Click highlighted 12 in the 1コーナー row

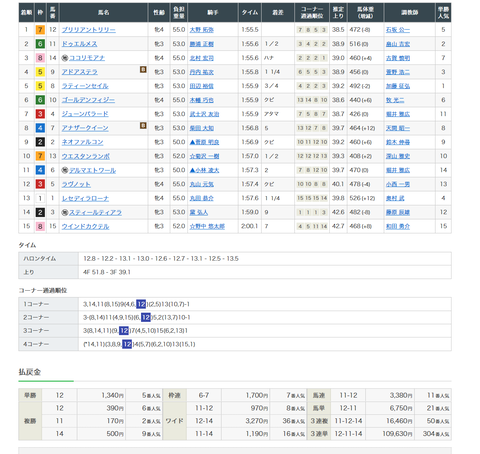tap(141, 304)
